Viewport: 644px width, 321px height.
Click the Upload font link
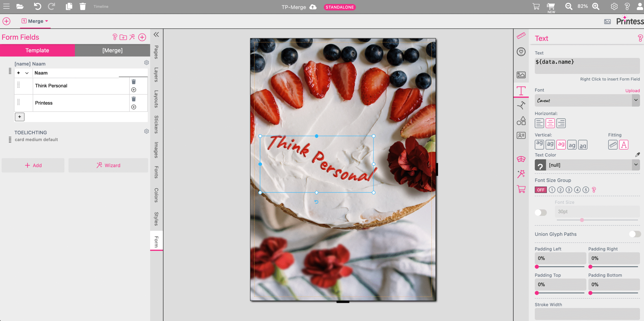click(632, 91)
